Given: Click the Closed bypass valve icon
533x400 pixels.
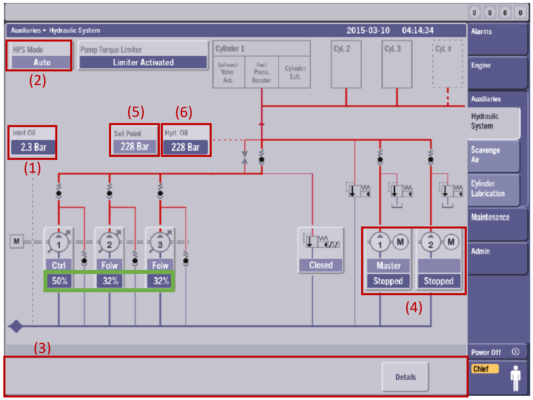Looking at the screenshot, I should pyautogui.click(x=321, y=242).
